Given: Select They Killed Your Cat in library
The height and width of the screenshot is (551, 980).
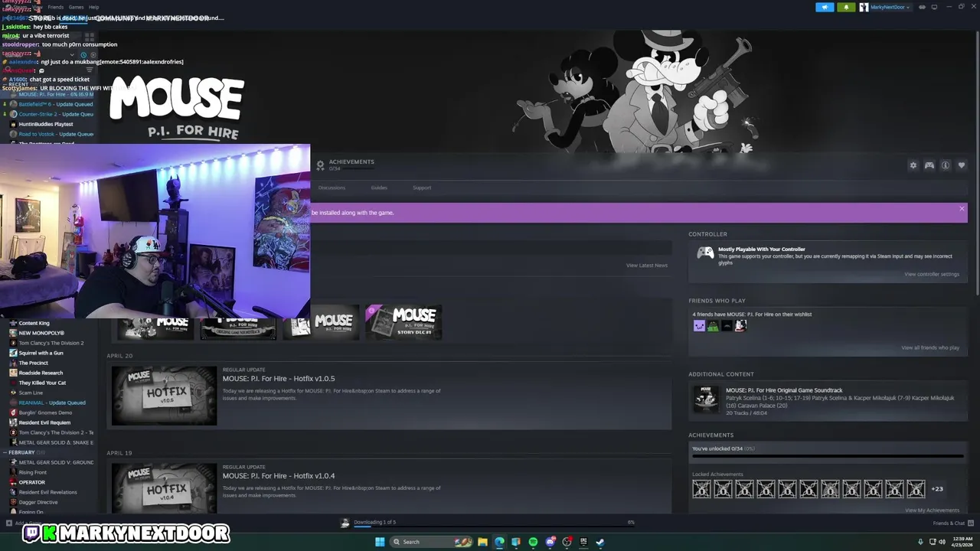Looking at the screenshot, I should click(42, 383).
